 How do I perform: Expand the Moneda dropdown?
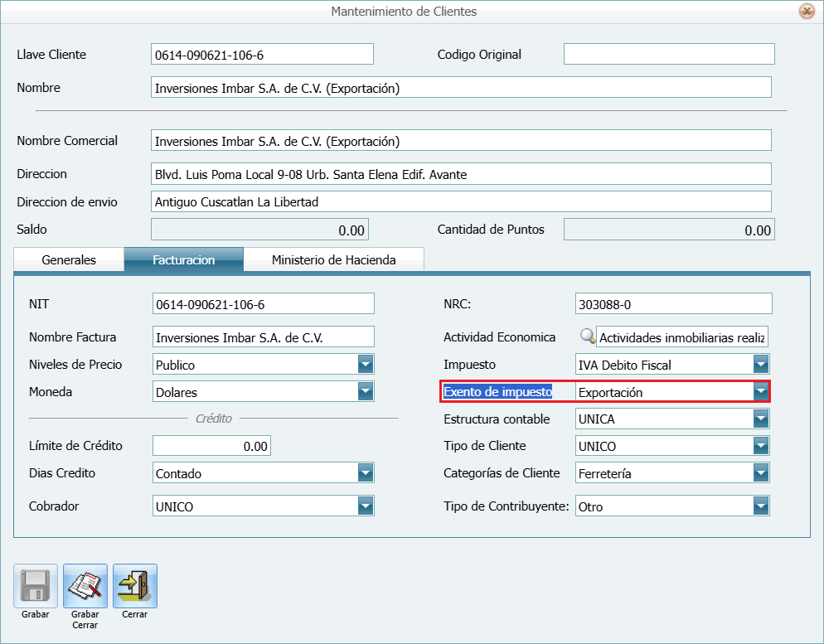point(366,392)
